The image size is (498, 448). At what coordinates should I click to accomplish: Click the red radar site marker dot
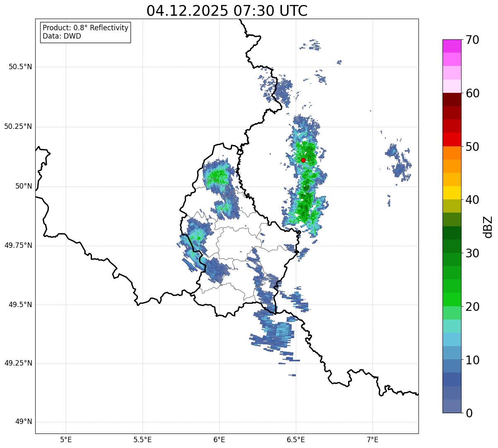click(x=303, y=160)
